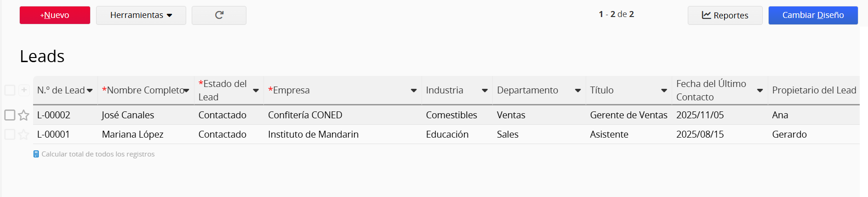Star the L-00001 lead record

(24, 134)
